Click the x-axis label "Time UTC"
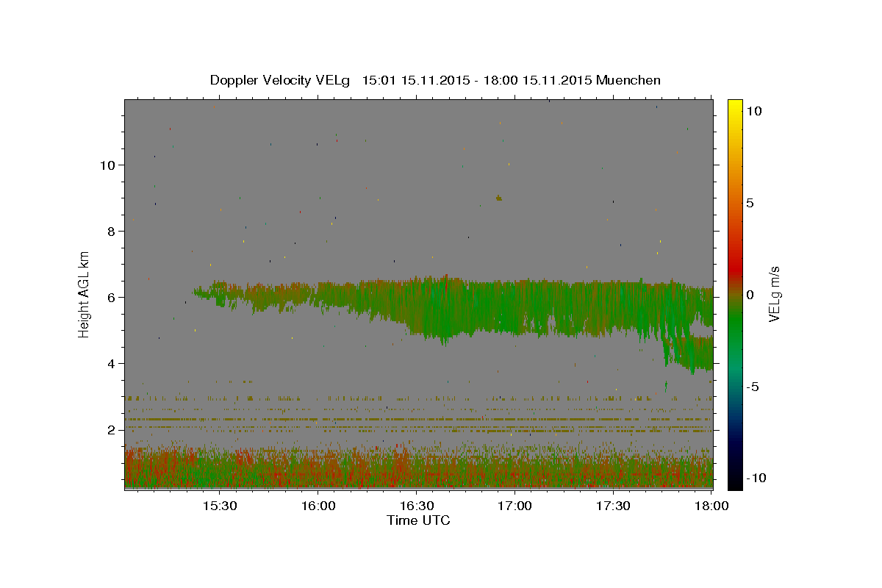Screen dimensions: 882x588 [418, 520]
